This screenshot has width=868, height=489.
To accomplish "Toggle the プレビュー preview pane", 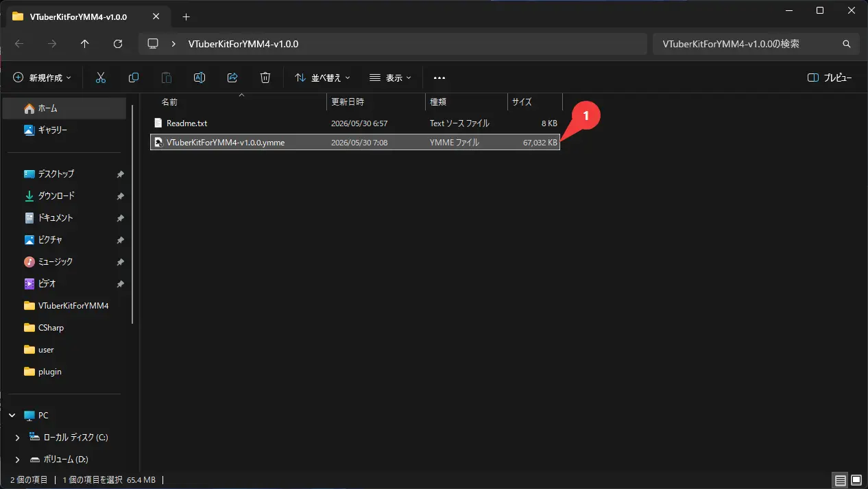I will [830, 77].
